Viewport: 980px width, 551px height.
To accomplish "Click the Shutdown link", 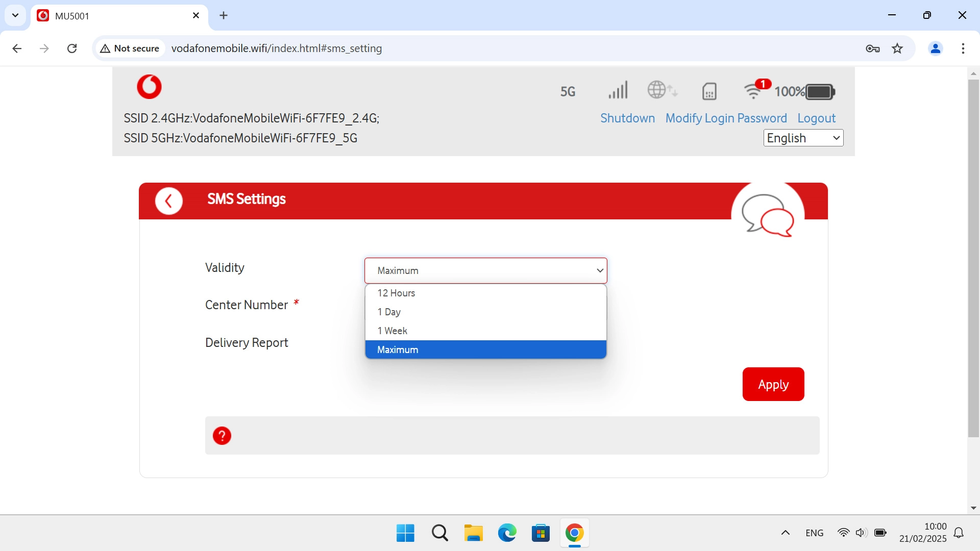I will [627, 118].
